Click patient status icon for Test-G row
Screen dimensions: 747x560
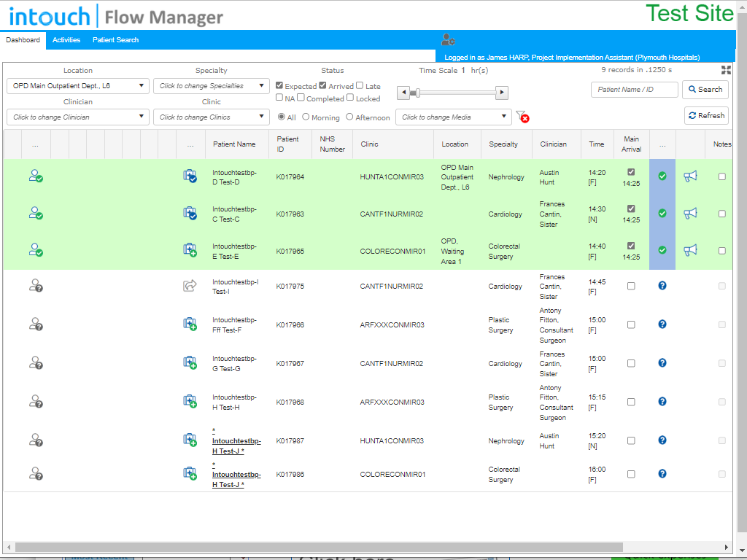(36, 362)
